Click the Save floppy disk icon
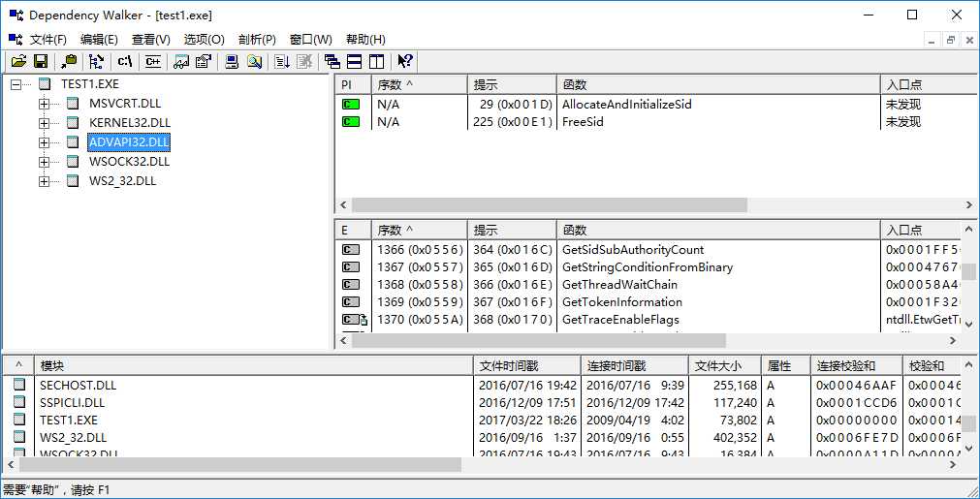Image resolution: width=980 pixels, height=499 pixels. click(x=41, y=61)
